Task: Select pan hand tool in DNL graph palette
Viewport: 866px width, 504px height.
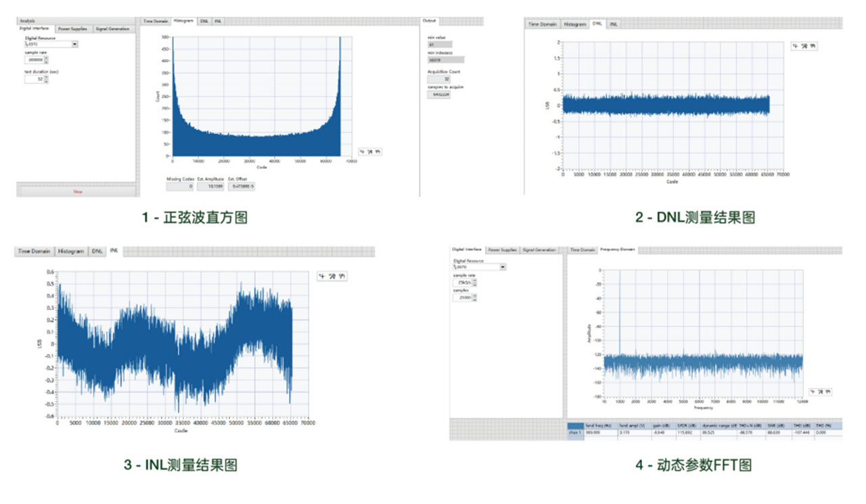Action: [813, 46]
